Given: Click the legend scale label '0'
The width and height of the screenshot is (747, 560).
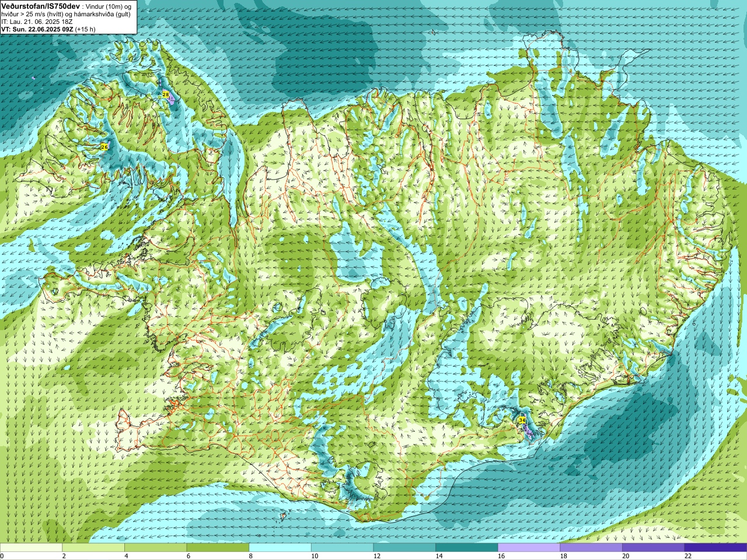Looking at the screenshot, I should 2,556.
